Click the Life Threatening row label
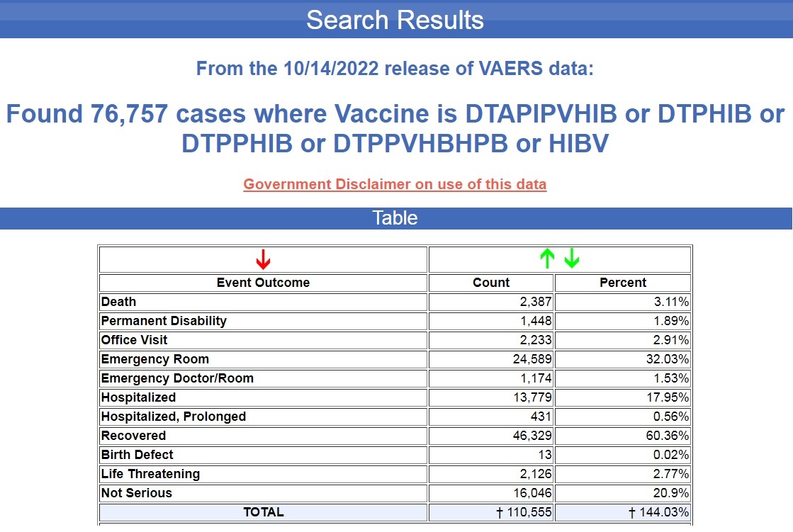The image size is (793, 532). (x=150, y=474)
